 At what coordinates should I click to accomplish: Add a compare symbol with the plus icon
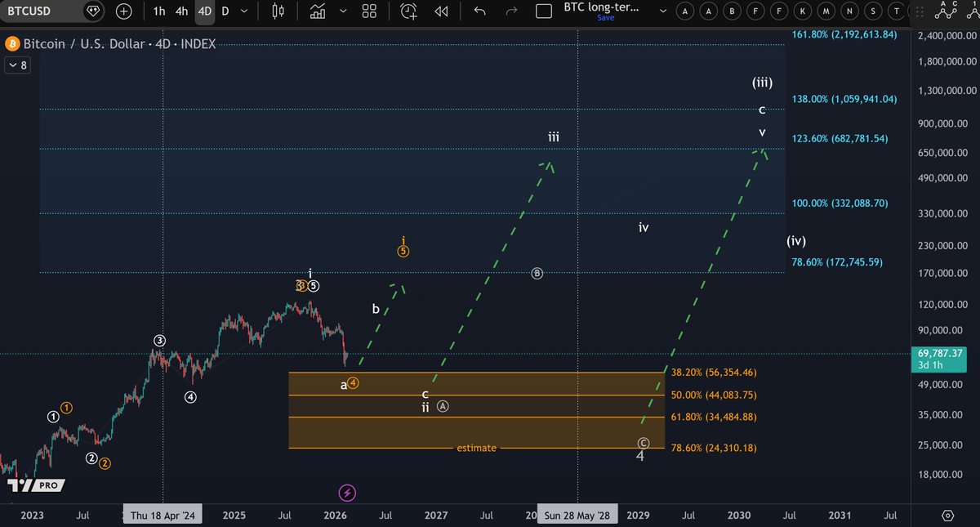pyautogui.click(x=123, y=11)
